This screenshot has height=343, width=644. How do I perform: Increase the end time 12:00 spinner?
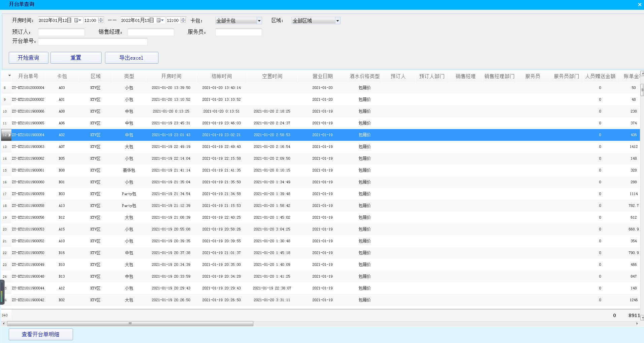click(183, 19)
